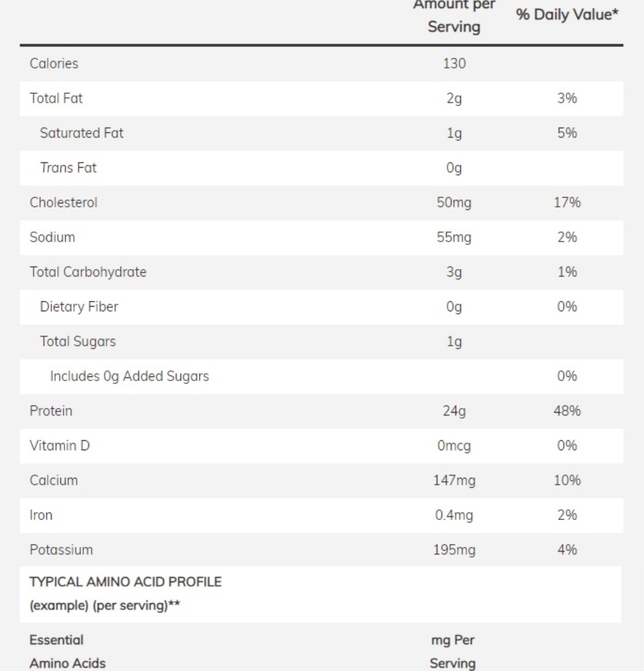Click the Total Carbohydrate label
This screenshot has width=644, height=671.
pyautogui.click(x=88, y=272)
